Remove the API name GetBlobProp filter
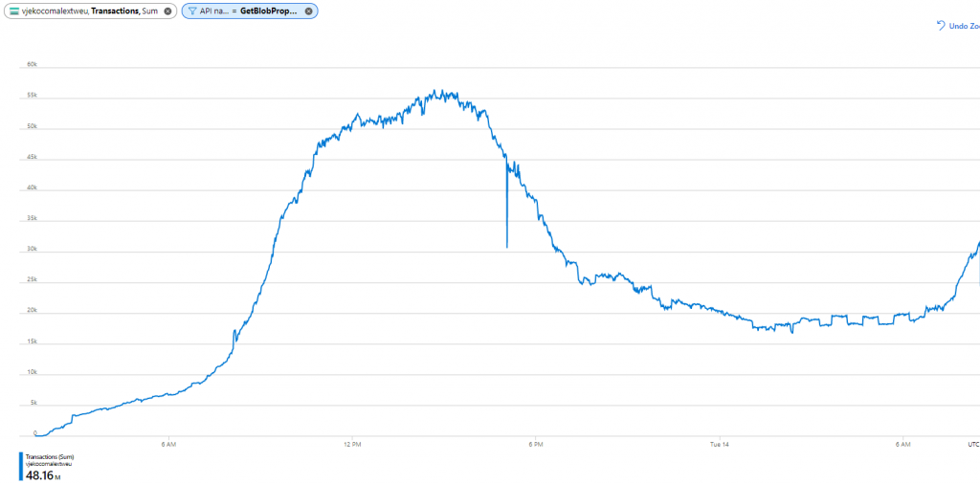980x484 pixels. click(308, 11)
